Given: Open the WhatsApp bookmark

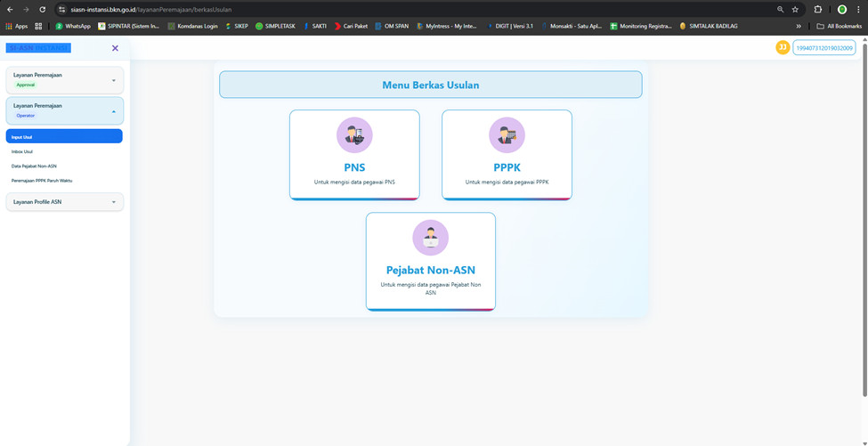Looking at the screenshot, I should click(73, 26).
